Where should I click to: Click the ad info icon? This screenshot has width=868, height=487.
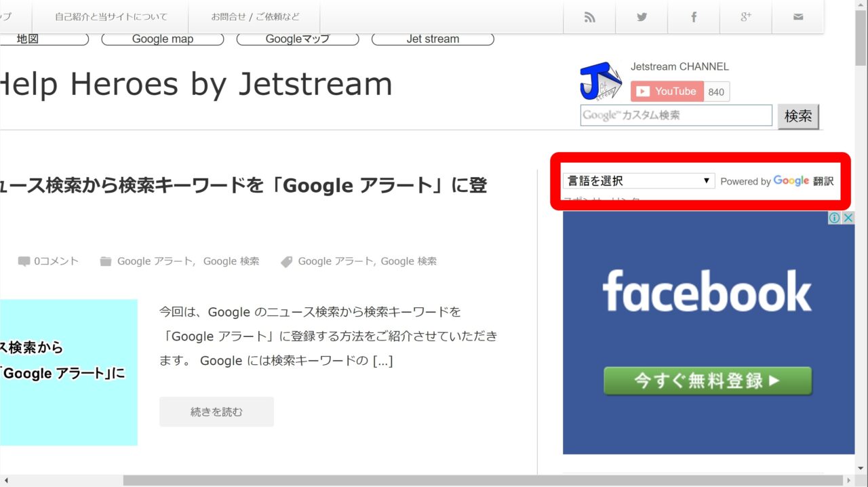click(834, 218)
